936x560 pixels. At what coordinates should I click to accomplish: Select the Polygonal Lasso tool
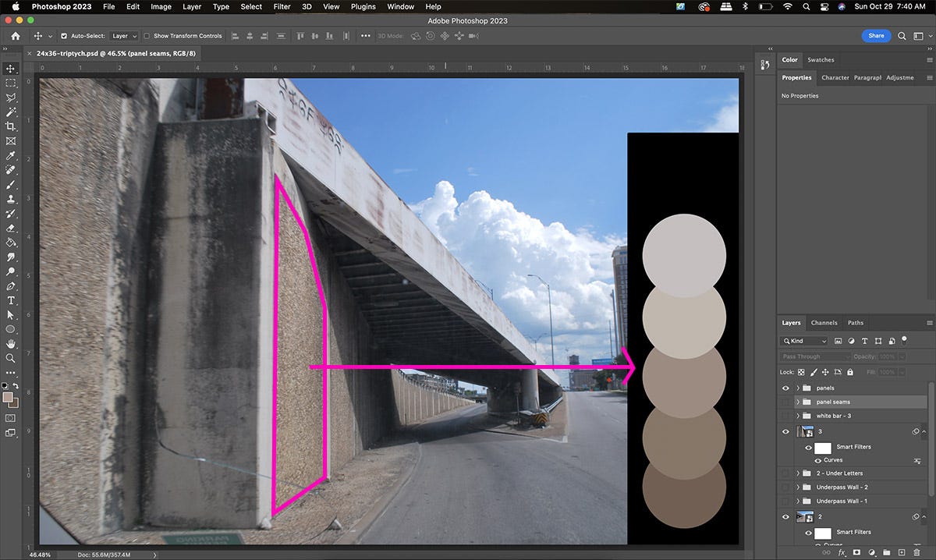(x=11, y=97)
